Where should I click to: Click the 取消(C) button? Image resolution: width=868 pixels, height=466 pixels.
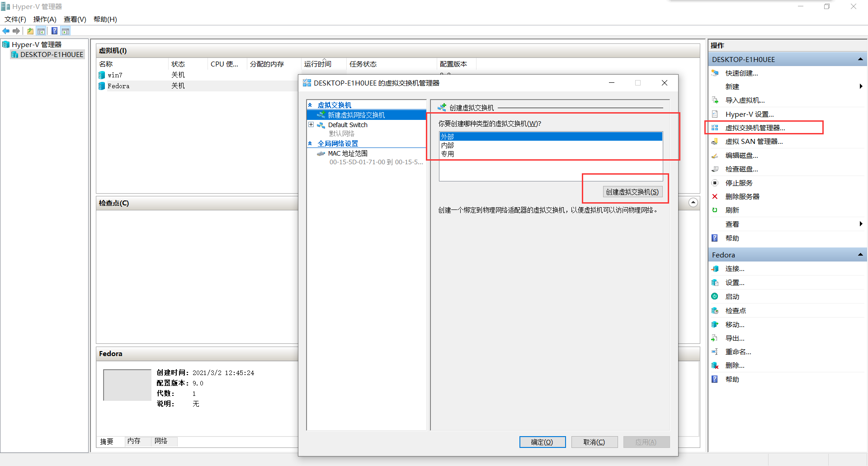click(x=594, y=442)
